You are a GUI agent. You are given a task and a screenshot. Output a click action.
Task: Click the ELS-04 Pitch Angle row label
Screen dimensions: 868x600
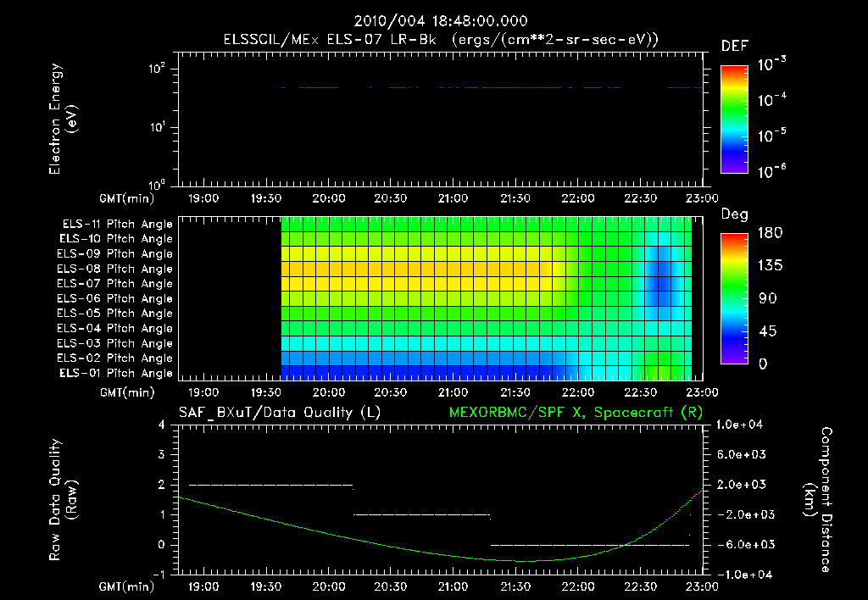(115, 329)
